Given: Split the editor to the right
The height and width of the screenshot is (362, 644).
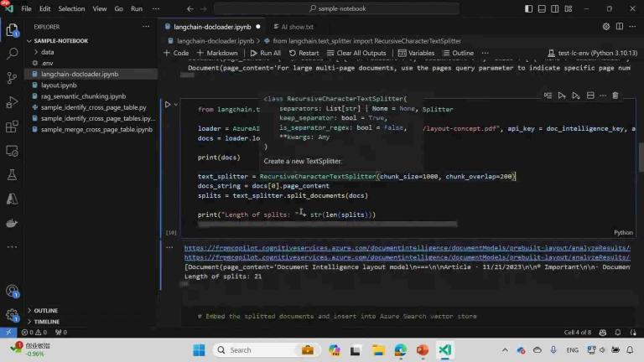Looking at the screenshot, I should point(620,27).
